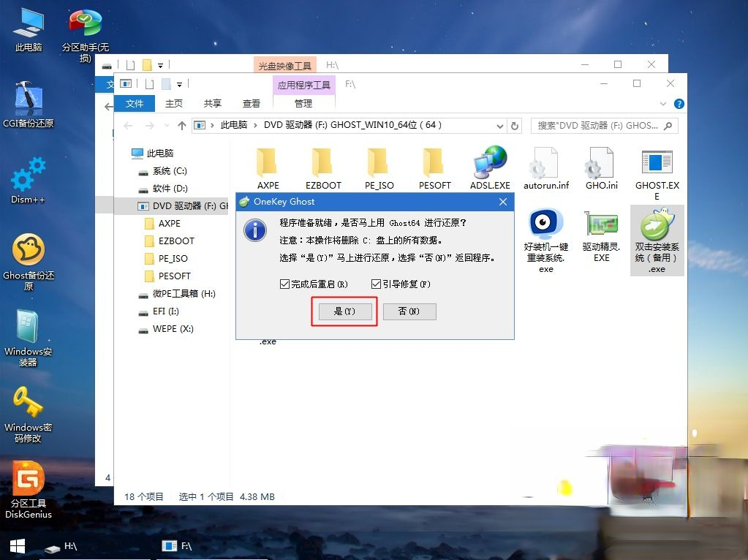Select 双击安装系统(备用).exe file

(x=657, y=241)
